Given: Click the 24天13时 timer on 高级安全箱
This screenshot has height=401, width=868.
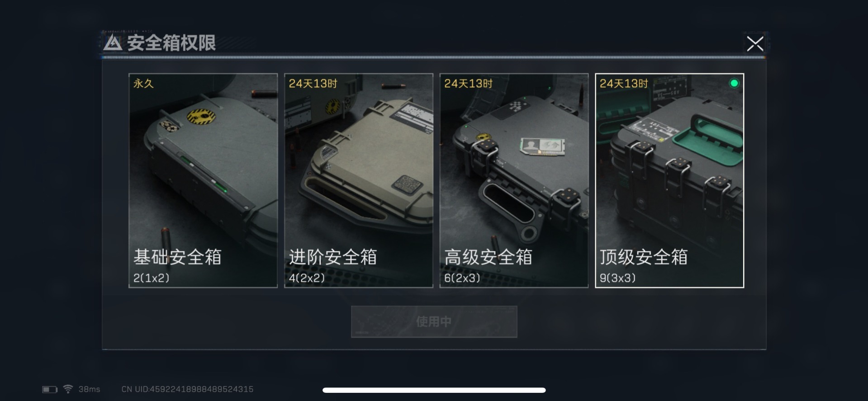Looking at the screenshot, I should [468, 84].
